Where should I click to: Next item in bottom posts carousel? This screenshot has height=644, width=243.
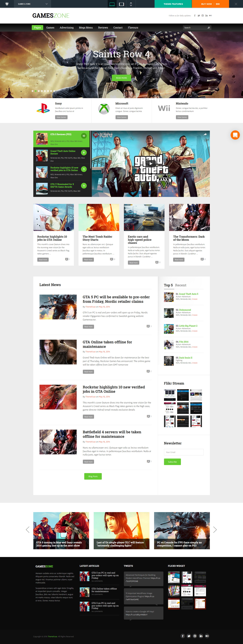click(215, 529)
